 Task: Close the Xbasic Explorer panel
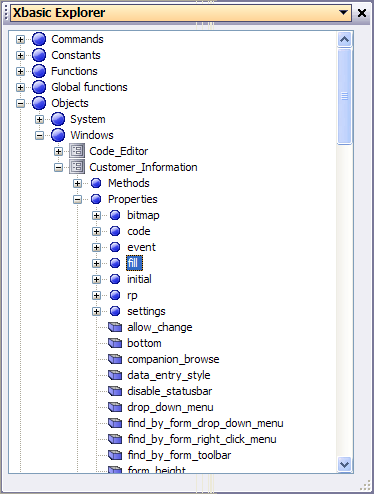click(x=362, y=13)
